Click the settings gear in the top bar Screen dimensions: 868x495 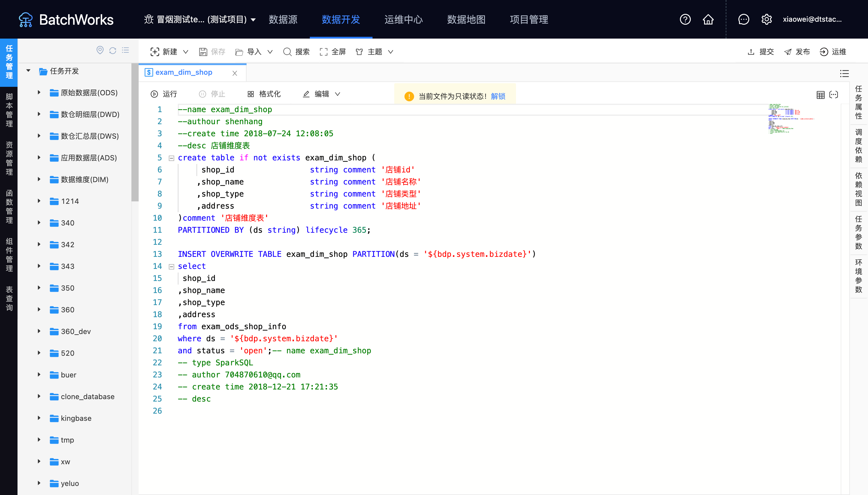tap(767, 19)
